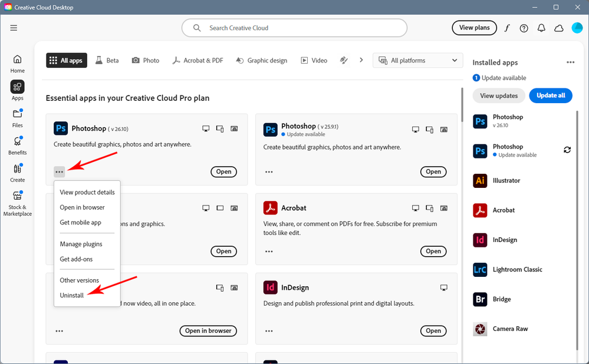Click the Update available status text in Installed apps

[504, 78]
